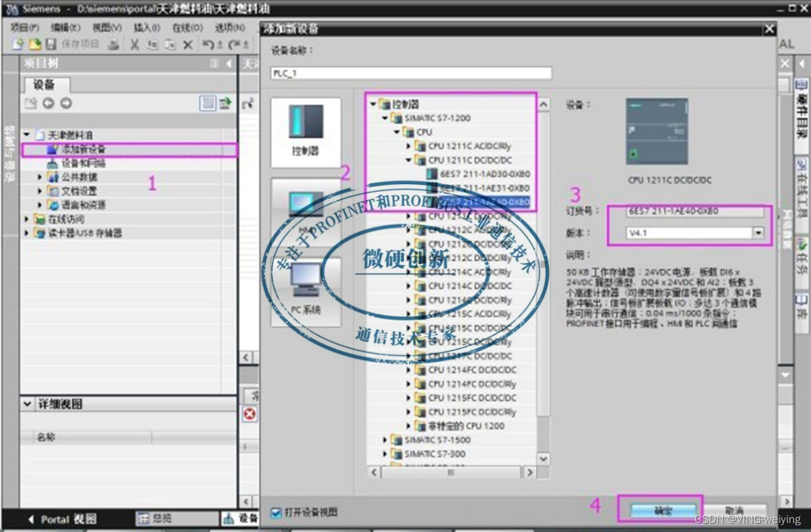Expand the 文档设置 tree node
The height and width of the screenshot is (532, 811).
tap(40, 191)
